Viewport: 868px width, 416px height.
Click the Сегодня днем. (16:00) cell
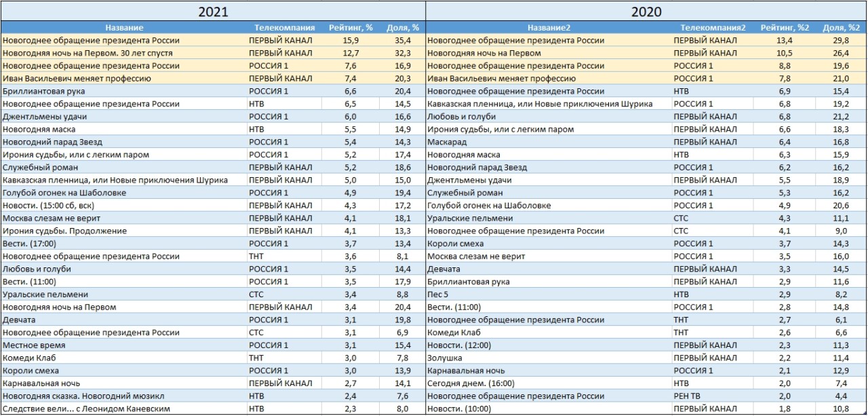click(471, 383)
